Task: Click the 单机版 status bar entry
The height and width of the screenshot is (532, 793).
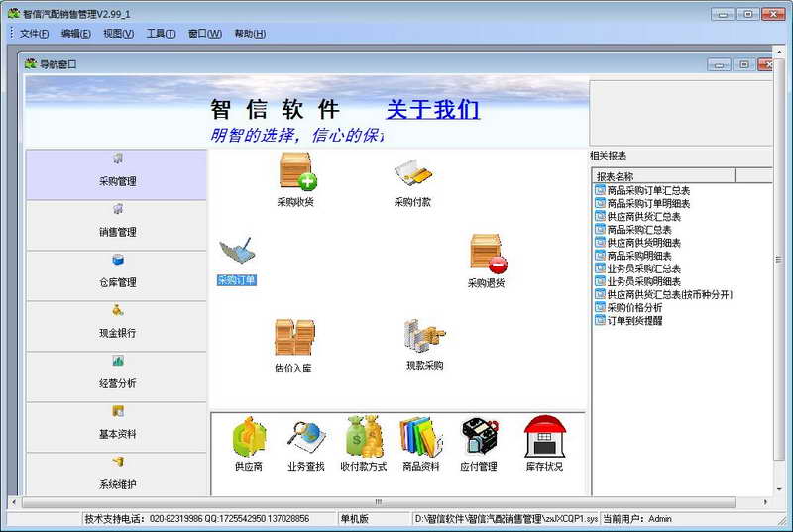Action: pos(355,519)
